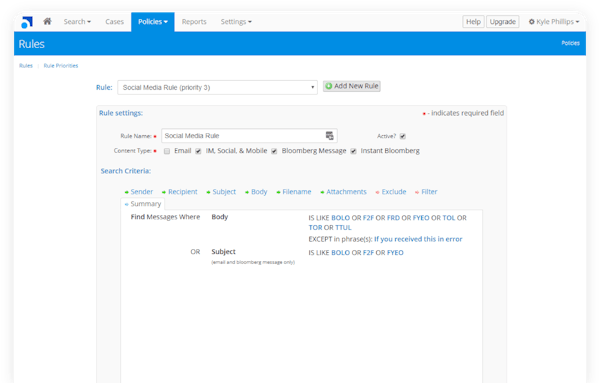Switch to the Attachments criteria tab
Viewport: 600px width, 383px height.
pos(344,192)
